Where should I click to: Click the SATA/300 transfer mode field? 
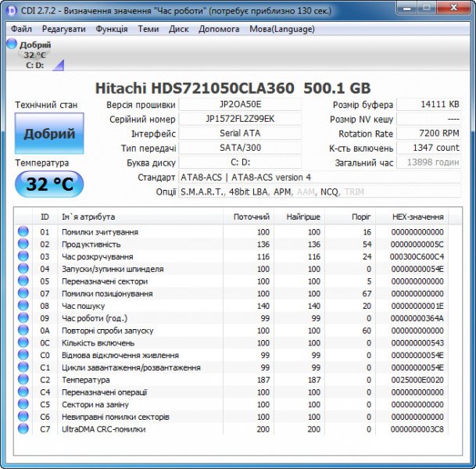(240, 148)
